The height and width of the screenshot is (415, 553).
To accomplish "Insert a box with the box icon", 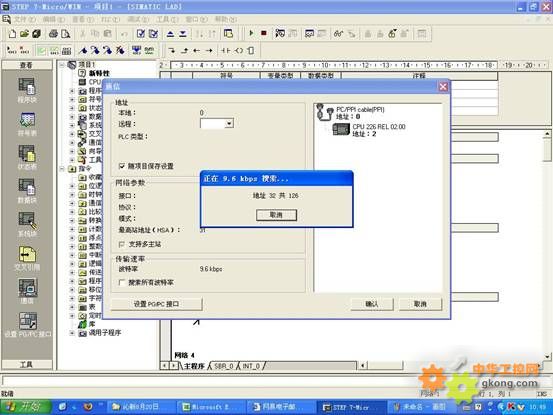I will 250,51.
